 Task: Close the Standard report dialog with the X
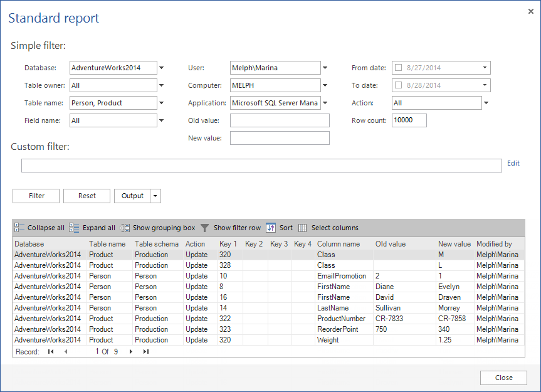531,11
